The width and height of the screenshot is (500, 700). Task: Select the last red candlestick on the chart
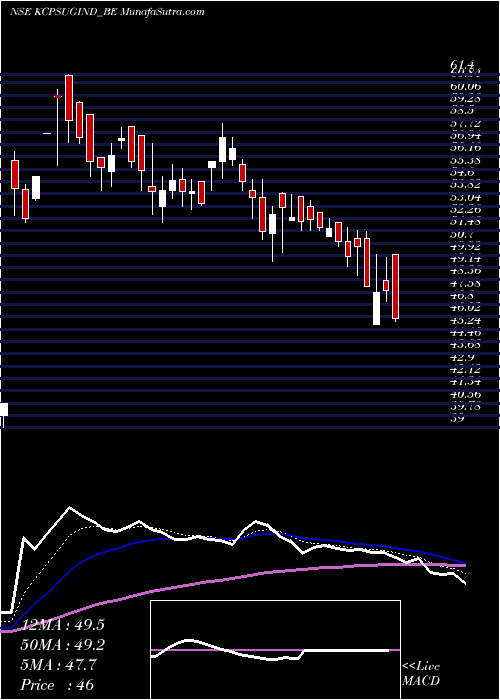coord(396,286)
